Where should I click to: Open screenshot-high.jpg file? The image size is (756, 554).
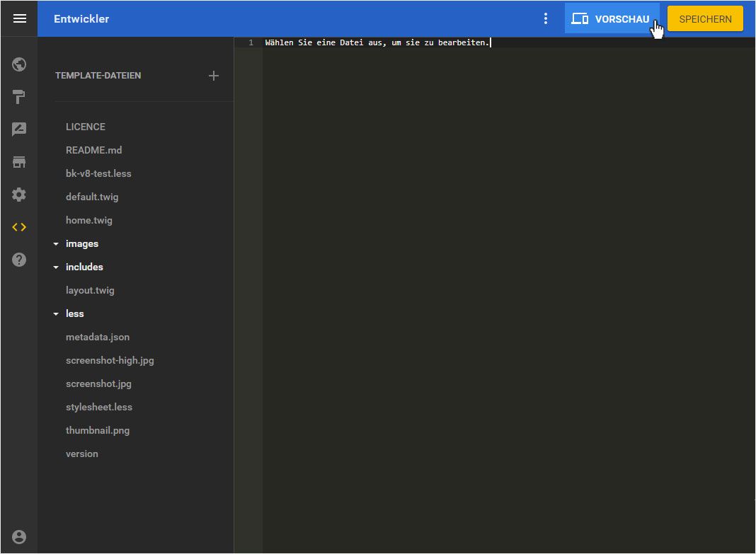tap(110, 360)
